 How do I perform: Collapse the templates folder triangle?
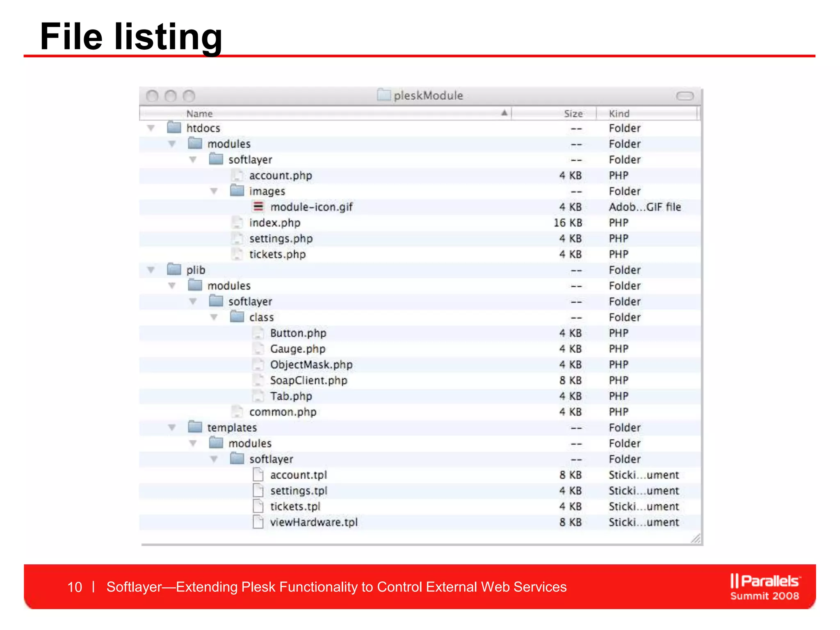click(172, 427)
